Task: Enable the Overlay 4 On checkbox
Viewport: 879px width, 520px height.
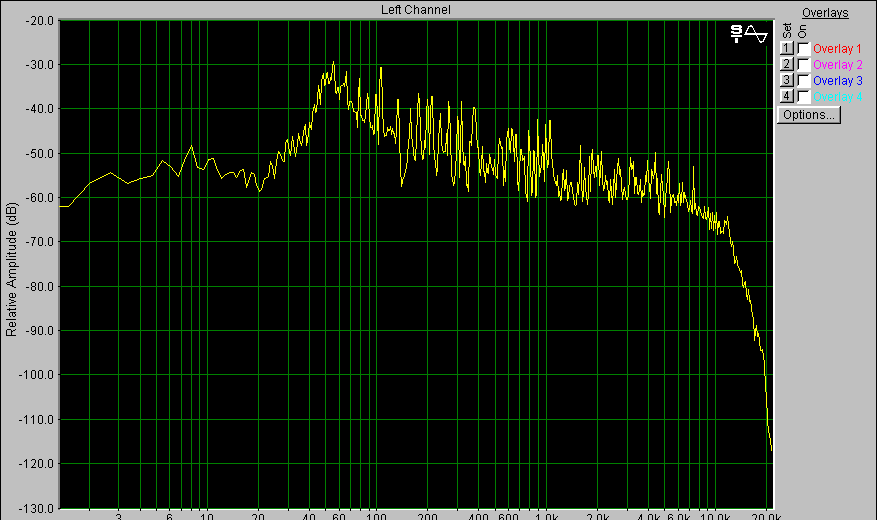Action: click(804, 96)
